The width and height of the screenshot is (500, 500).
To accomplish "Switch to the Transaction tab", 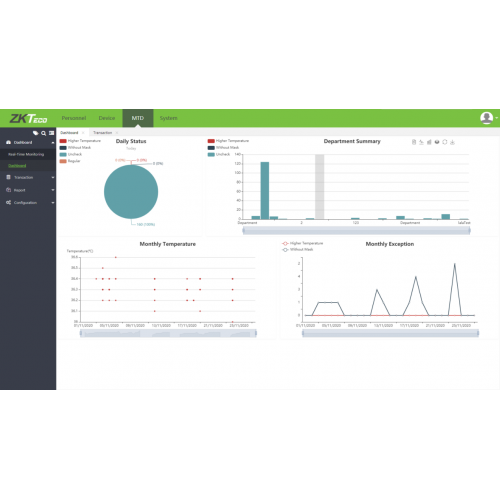I will pos(102,133).
